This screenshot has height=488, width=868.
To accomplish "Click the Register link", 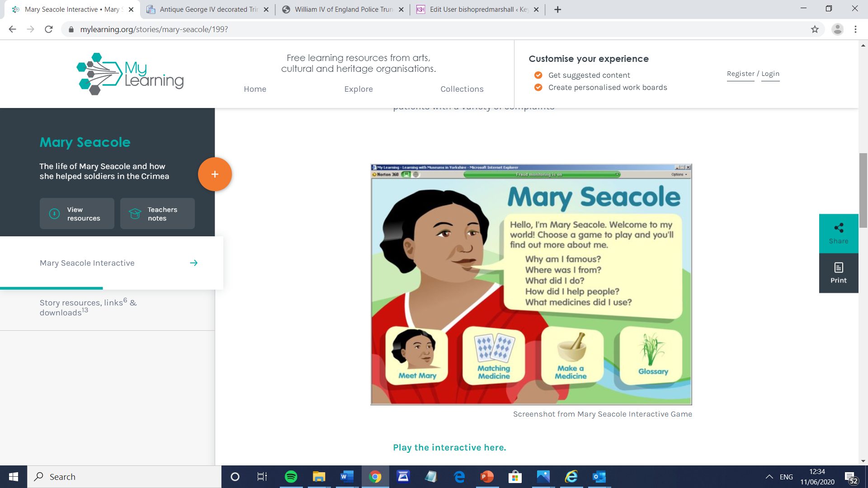I will pos(741,74).
